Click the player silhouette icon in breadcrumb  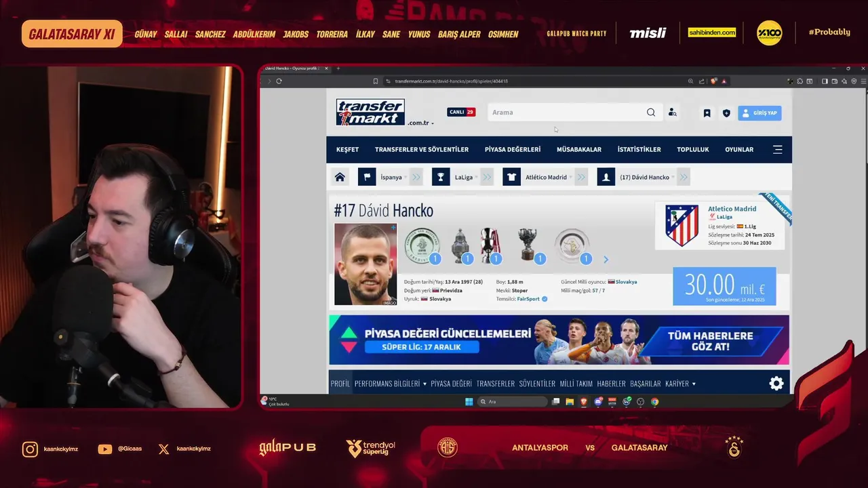coord(606,177)
